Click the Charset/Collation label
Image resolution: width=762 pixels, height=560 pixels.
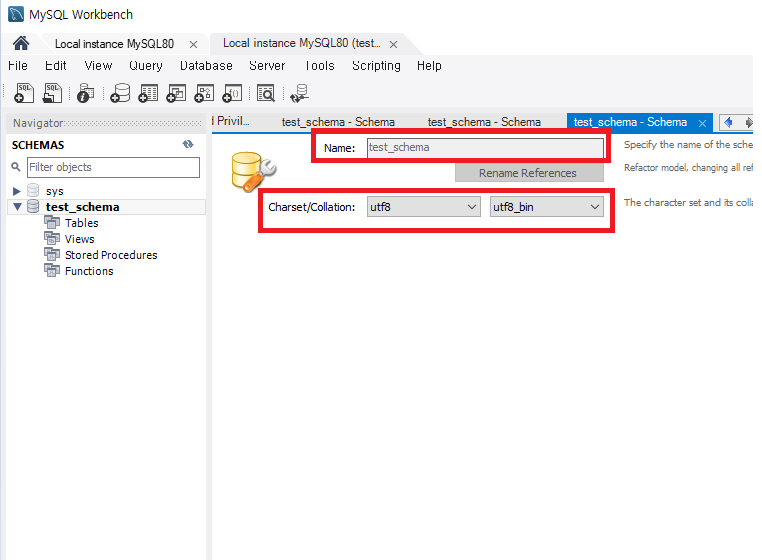point(312,207)
